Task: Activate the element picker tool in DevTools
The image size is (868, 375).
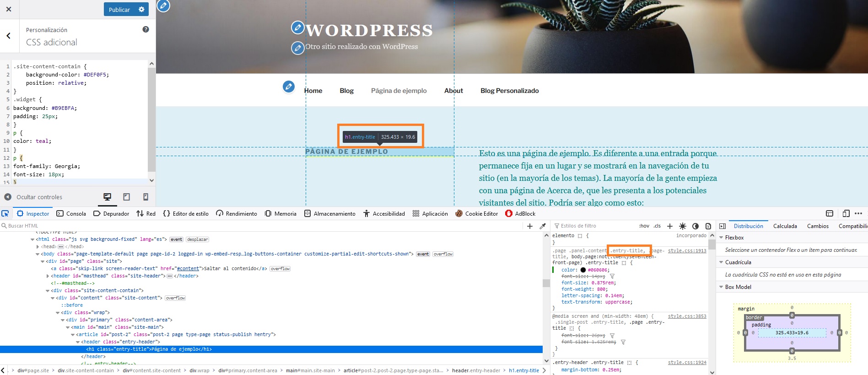Action: pyautogui.click(x=5, y=213)
